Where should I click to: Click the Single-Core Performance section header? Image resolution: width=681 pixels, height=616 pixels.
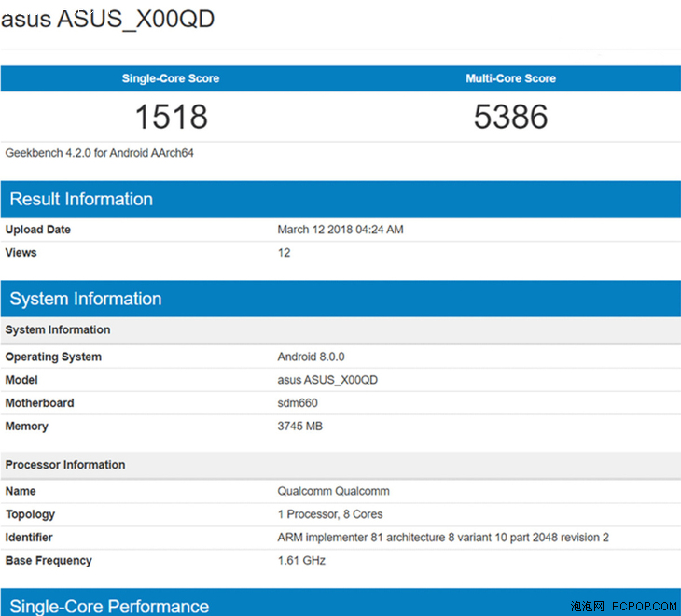click(340, 602)
